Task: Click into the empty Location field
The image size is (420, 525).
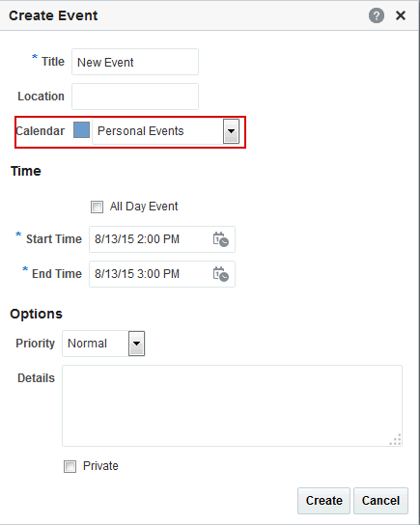Action: point(135,97)
